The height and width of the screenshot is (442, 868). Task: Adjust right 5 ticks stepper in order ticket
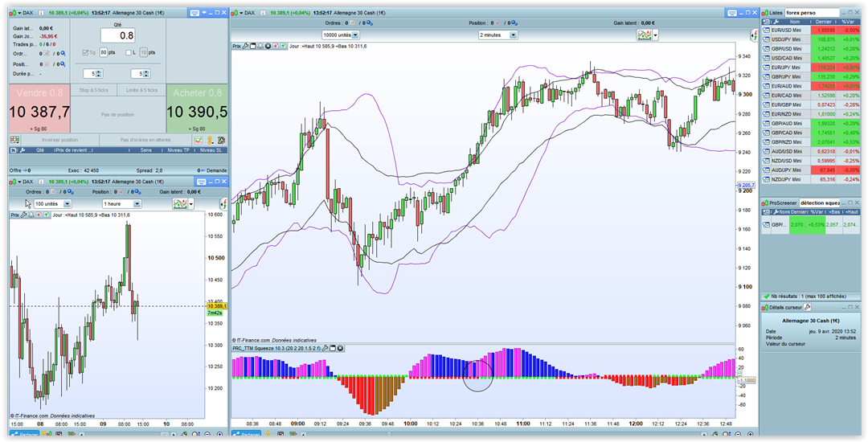tap(141, 74)
